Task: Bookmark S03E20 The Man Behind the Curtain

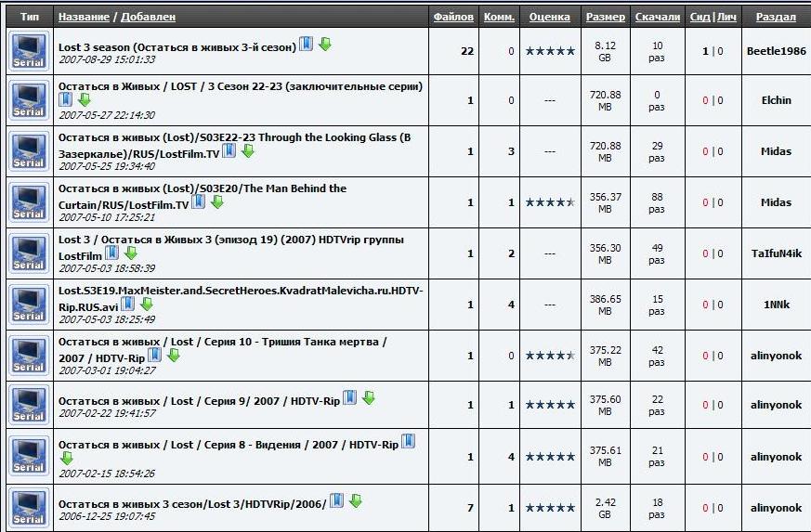Action: (x=199, y=201)
